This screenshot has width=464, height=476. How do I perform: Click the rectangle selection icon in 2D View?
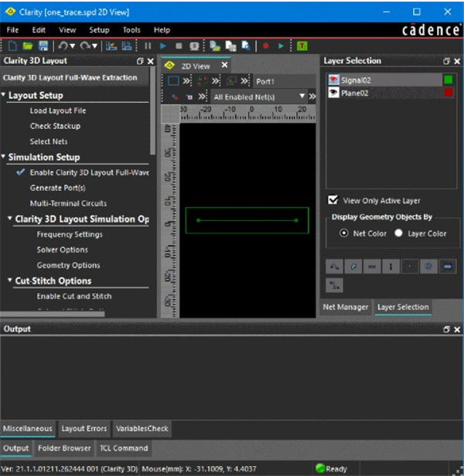[173, 81]
